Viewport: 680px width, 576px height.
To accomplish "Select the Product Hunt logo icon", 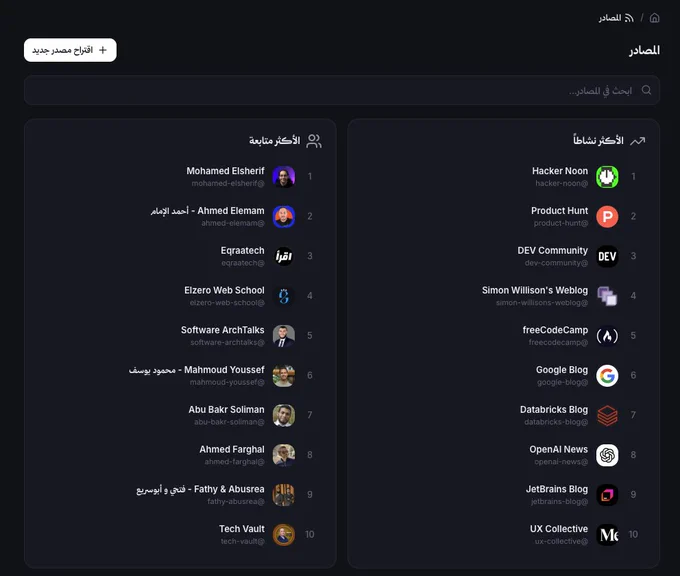I will (x=607, y=216).
